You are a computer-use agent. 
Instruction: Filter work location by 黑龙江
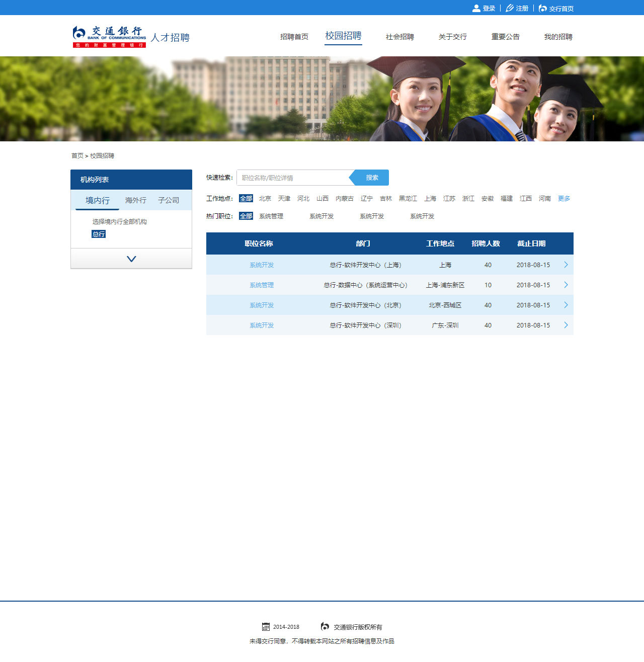(408, 199)
